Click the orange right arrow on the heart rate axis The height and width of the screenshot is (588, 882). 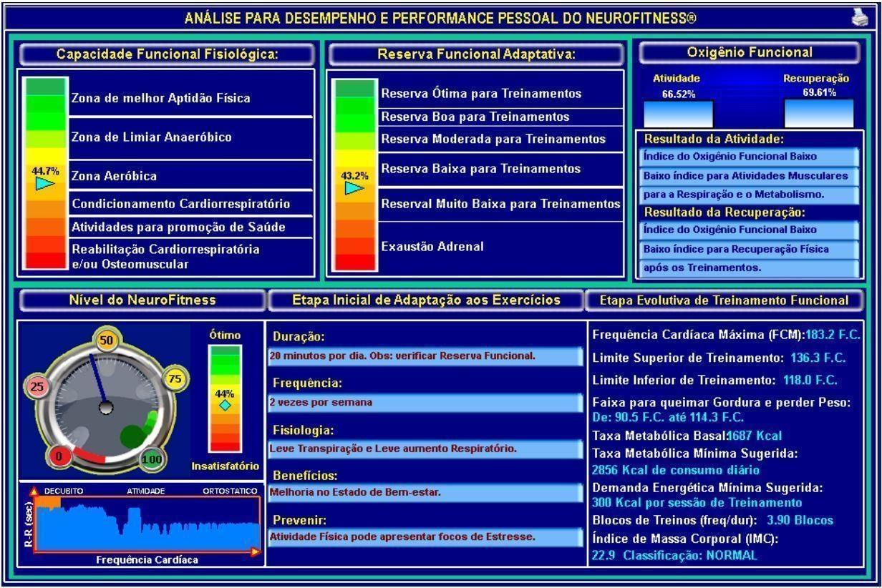[256, 552]
